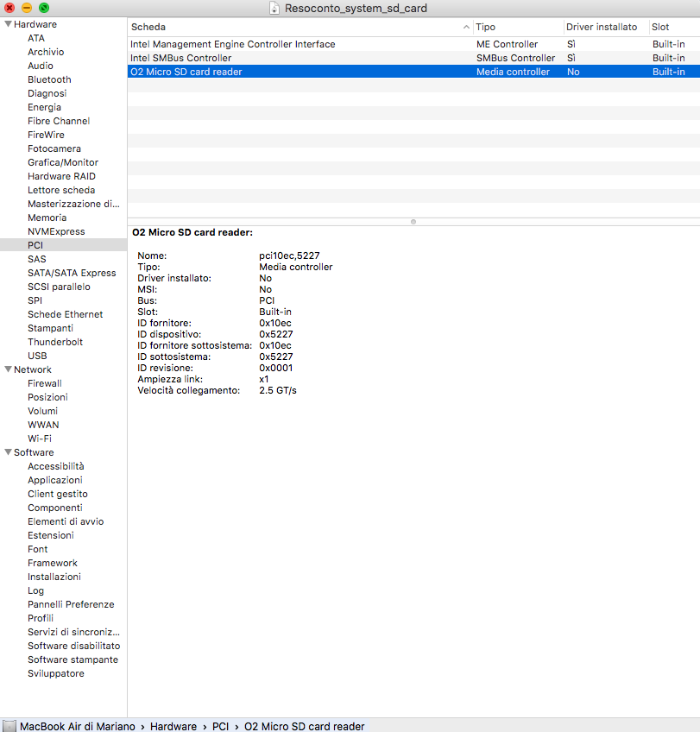
Task: Click the Tipo column header
Action: coord(516,27)
